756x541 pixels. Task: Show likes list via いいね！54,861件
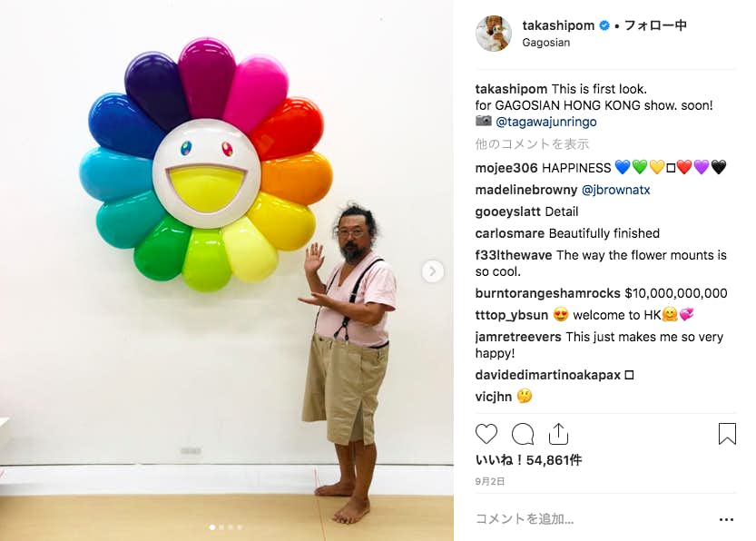[x=528, y=460]
